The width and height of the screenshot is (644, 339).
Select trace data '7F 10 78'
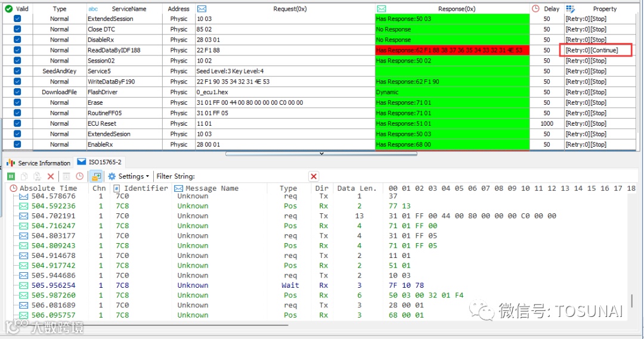pos(406,285)
